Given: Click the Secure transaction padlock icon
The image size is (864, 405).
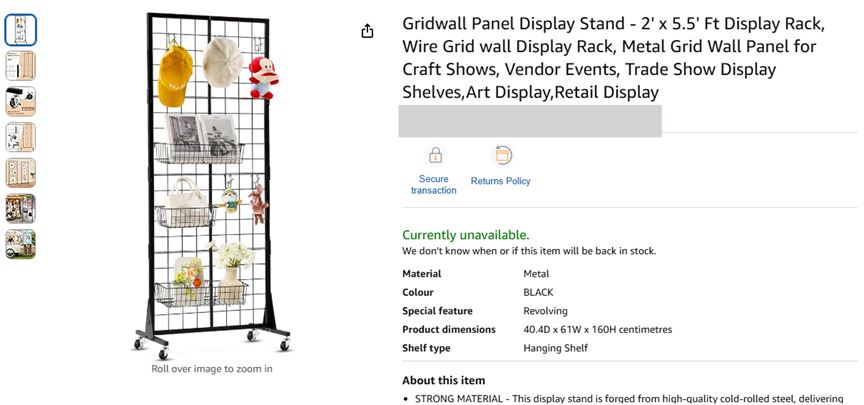Looking at the screenshot, I should [434, 156].
